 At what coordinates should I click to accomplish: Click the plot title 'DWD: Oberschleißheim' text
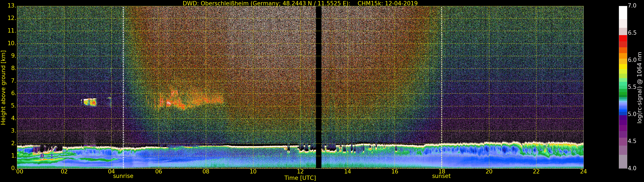216,3
